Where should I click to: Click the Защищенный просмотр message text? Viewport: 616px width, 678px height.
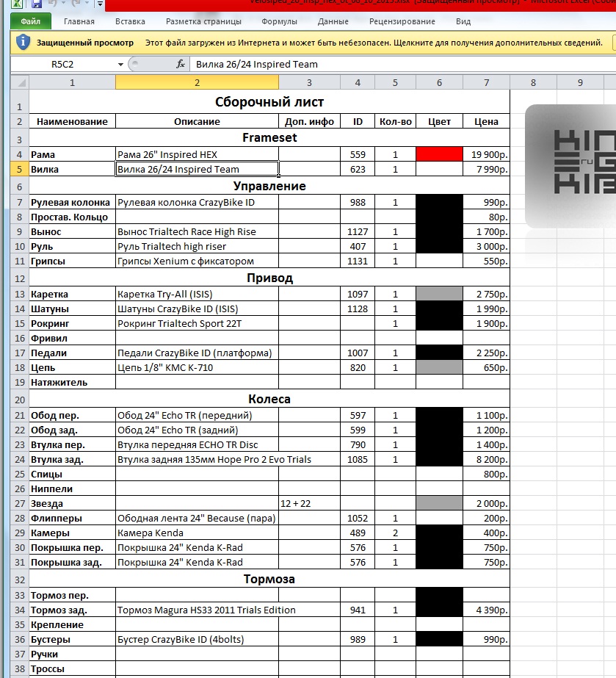pos(86,43)
